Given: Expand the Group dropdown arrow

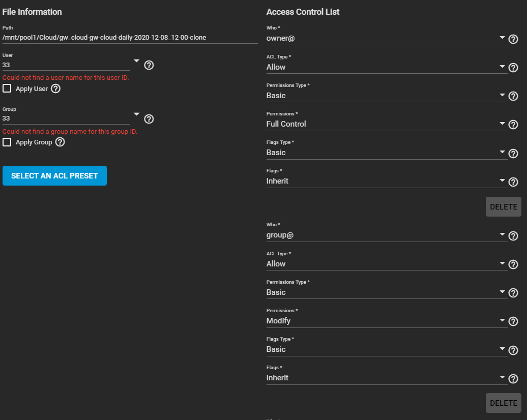Looking at the screenshot, I should (136, 114).
